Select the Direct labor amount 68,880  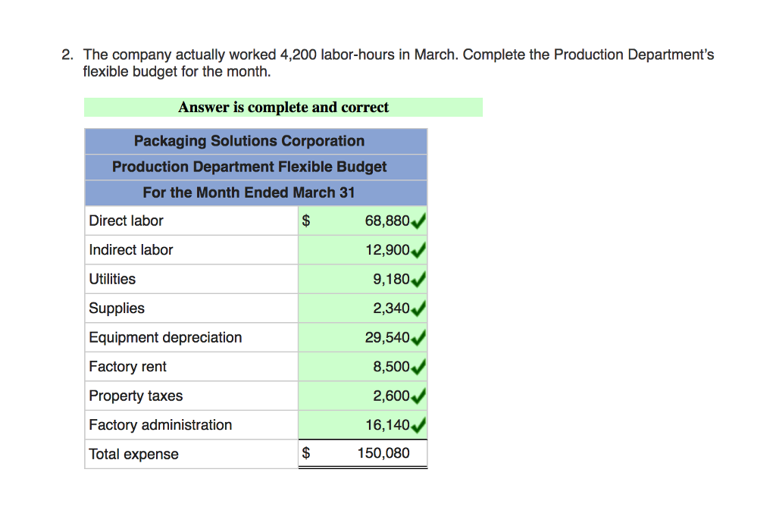(386, 221)
